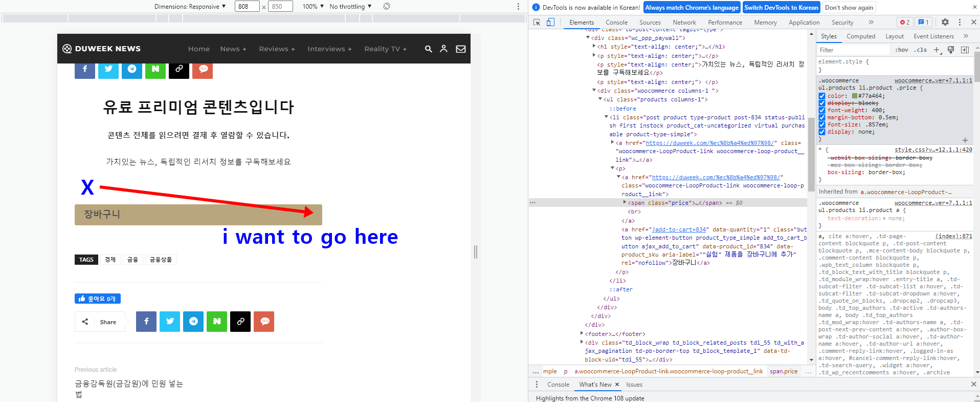Open the Computed styles tab
The width and height of the screenshot is (980, 402).
coord(861,36)
